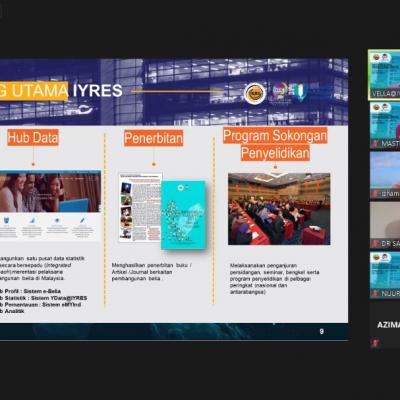This screenshot has width=400, height=400.
Task: Select the izham participant video tile
Action: coord(385,175)
